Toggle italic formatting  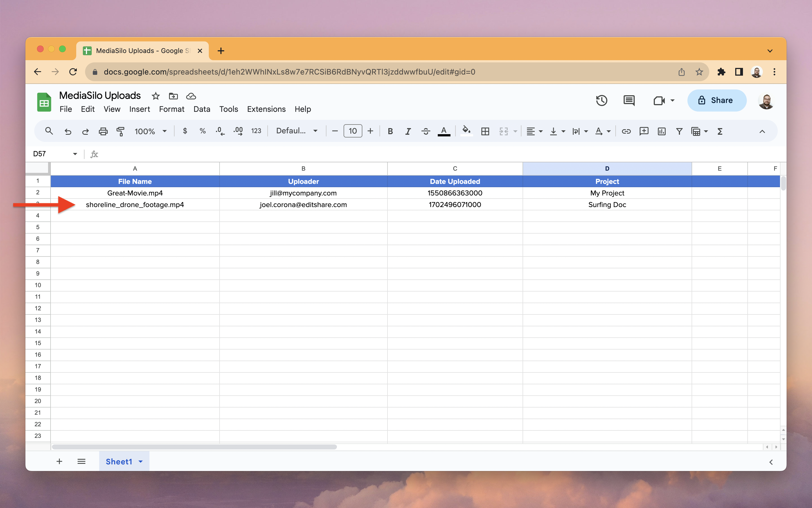(408, 131)
